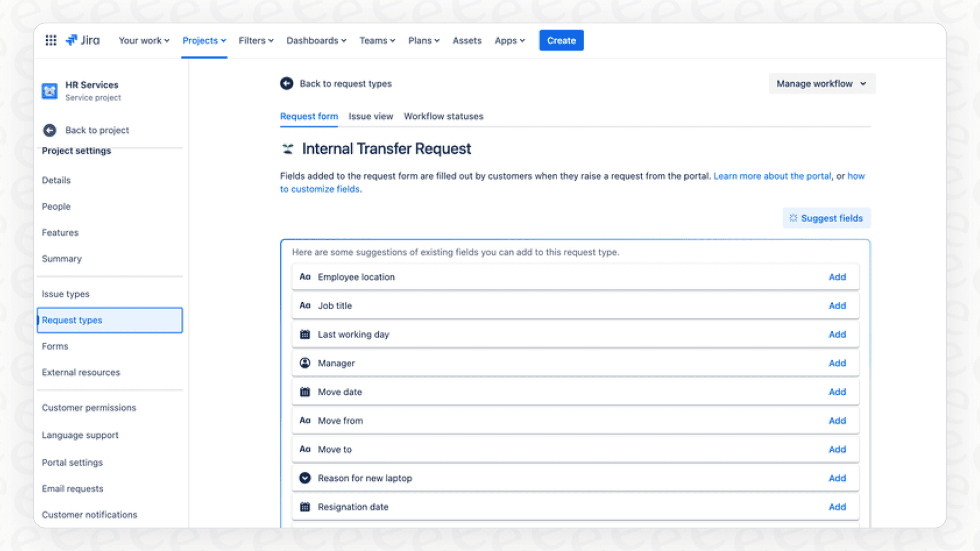The width and height of the screenshot is (980, 551).
Task: Click the calendar icon beside Last working day
Action: (x=304, y=334)
